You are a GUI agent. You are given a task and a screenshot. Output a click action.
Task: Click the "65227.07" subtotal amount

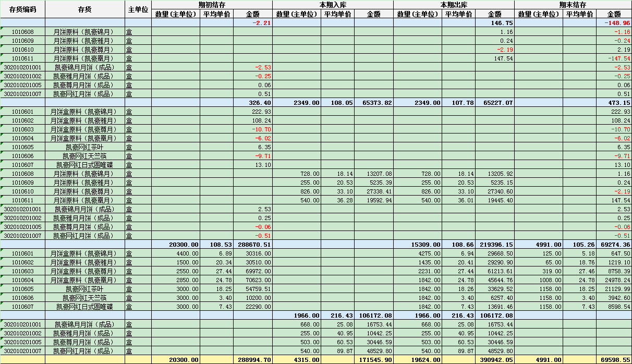tap(495, 103)
